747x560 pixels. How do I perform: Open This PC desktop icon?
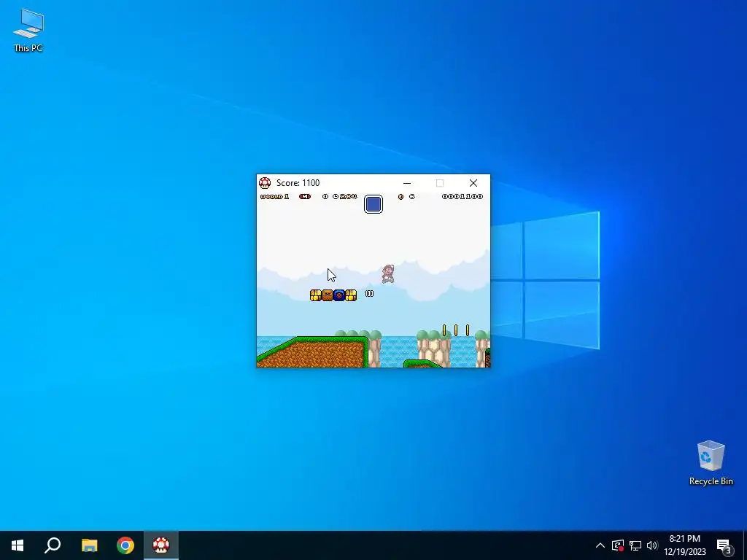(x=28, y=31)
